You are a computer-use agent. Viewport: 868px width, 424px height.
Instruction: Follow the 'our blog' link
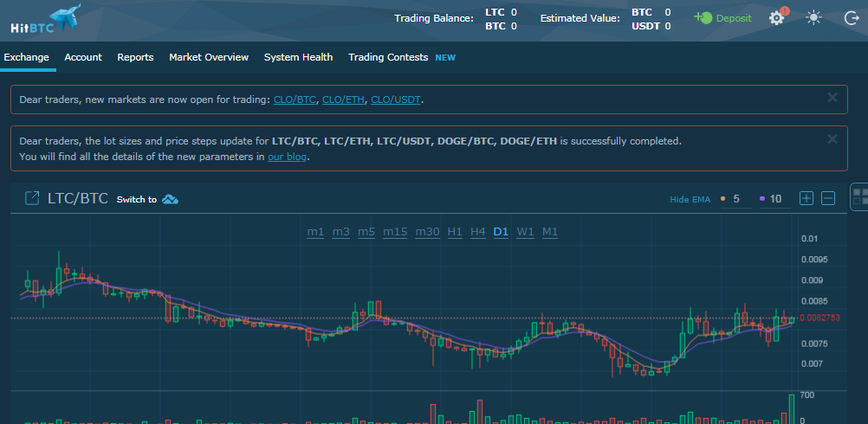pyautogui.click(x=287, y=157)
